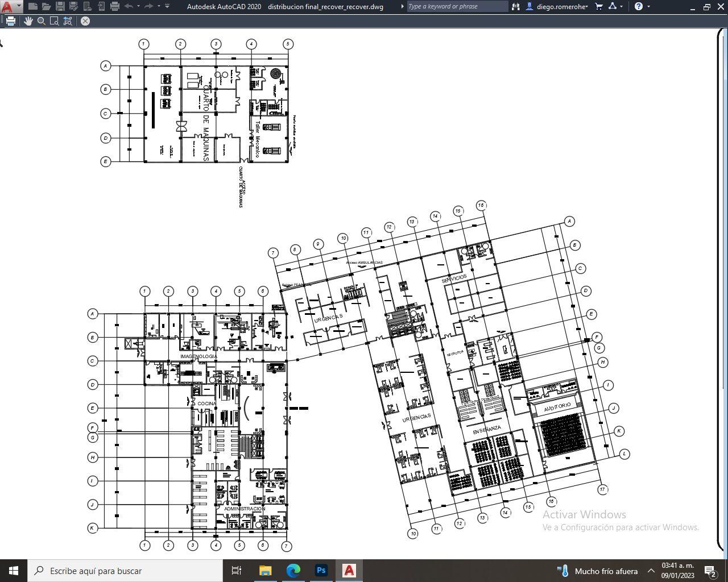The image size is (728, 582).
Task: Open from Web & Mobile icon
Action: pyautogui.click(x=87, y=7)
